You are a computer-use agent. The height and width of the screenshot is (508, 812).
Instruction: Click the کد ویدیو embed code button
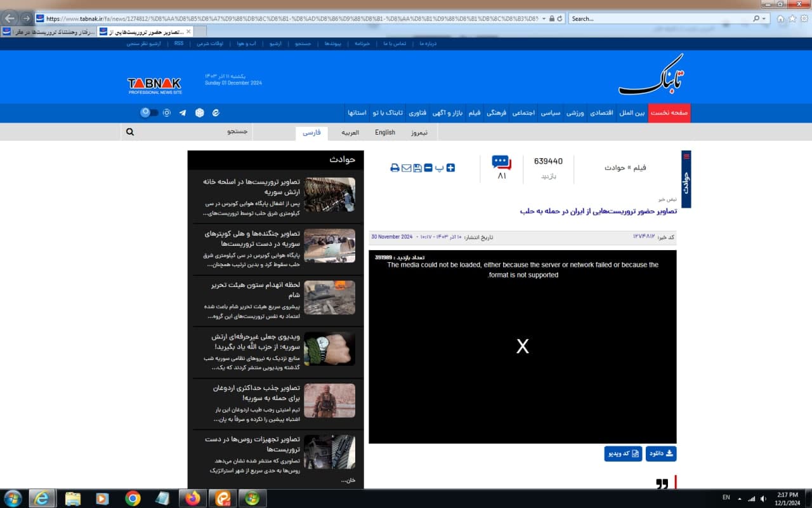[623, 453]
